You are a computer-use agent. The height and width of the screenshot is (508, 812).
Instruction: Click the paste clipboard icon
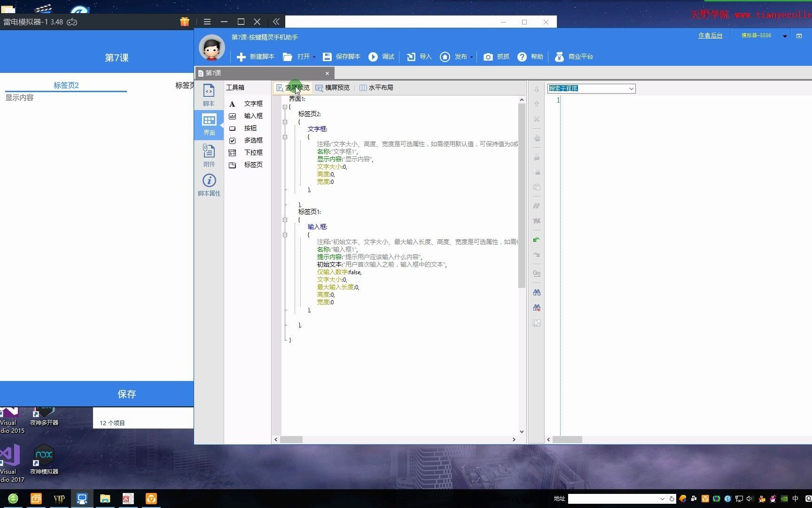tap(536, 187)
